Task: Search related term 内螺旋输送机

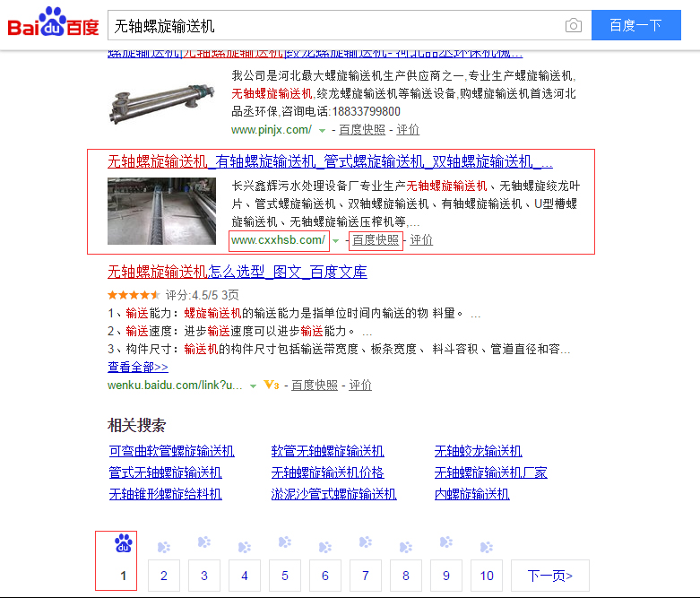Action: pyautogui.click(x=471, y=494)
